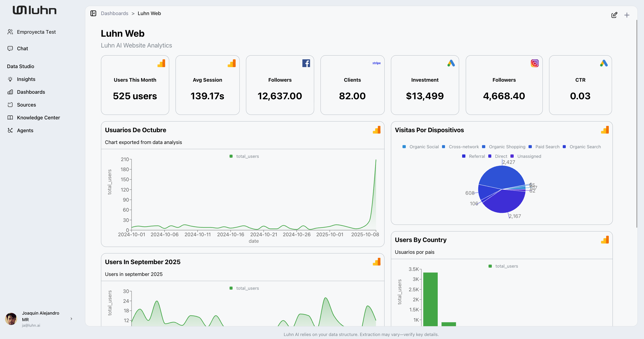The height and width of the screenshot is (339, 644).
Task: Open Empreyecta Test workspace switcher
Action: coord(36,32)
